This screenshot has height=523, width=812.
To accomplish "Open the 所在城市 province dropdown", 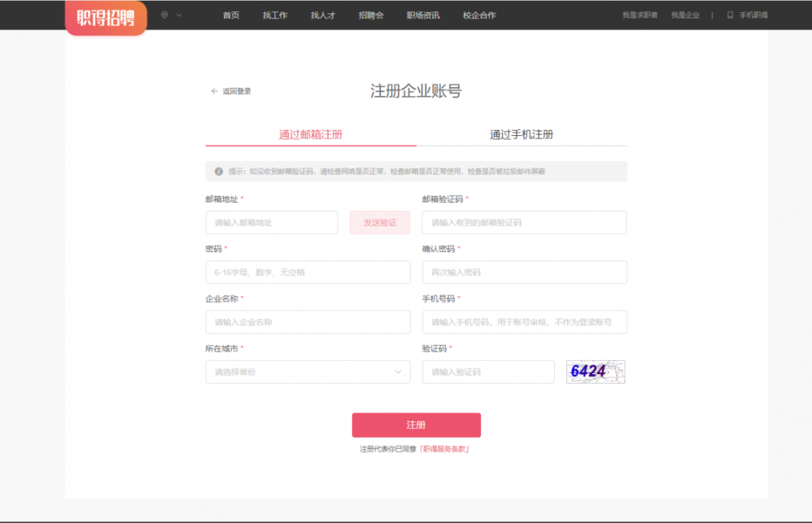I will coord(308,372).
